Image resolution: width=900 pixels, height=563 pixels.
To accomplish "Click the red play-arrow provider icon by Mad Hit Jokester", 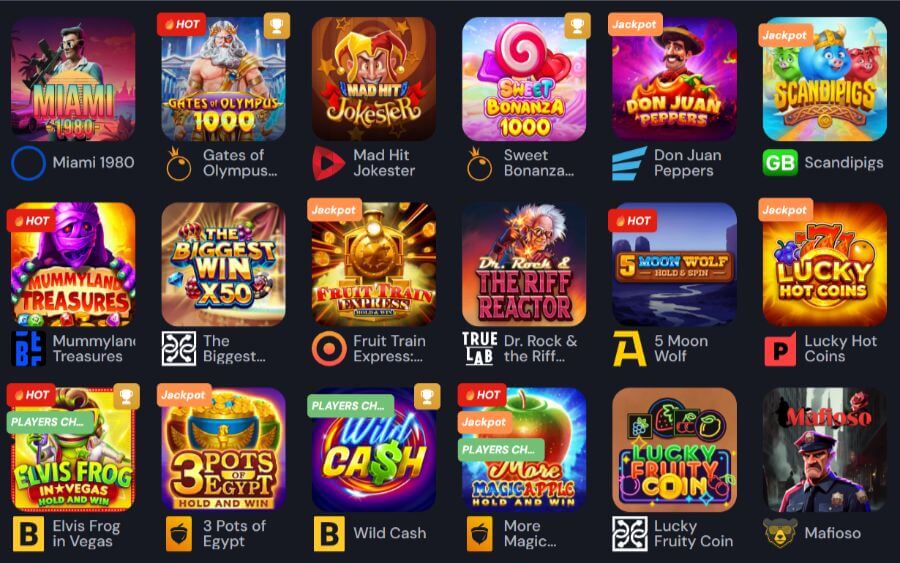I will click(x=328, y=163).
